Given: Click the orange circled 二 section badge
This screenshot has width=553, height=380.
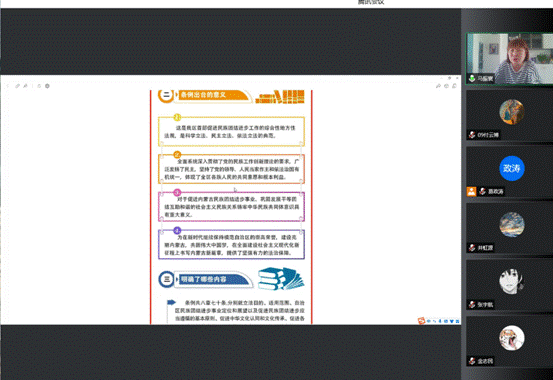Looking at the screenshot, I should (166, 95).
